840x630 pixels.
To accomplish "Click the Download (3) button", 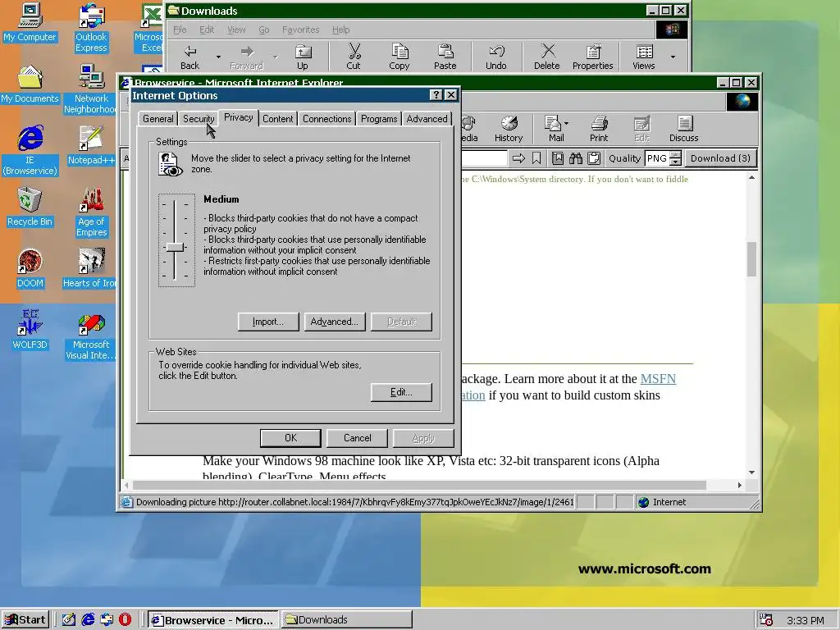I will [720, 158].
